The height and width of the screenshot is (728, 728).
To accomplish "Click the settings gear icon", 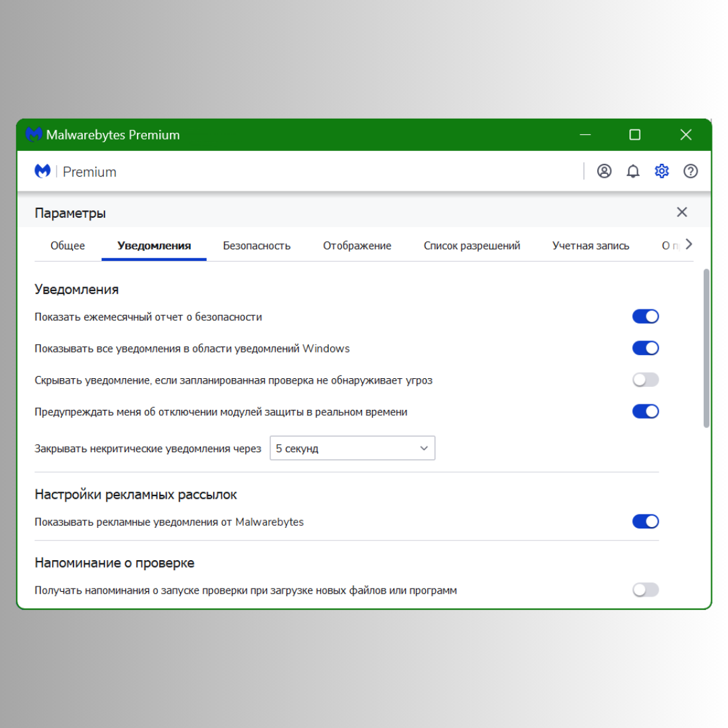I will [x=662, y=171].
